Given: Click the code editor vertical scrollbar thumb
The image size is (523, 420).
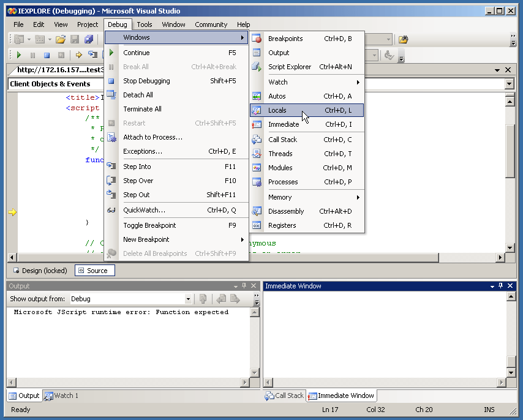Looking at the screenshot, I should [510, 152].
